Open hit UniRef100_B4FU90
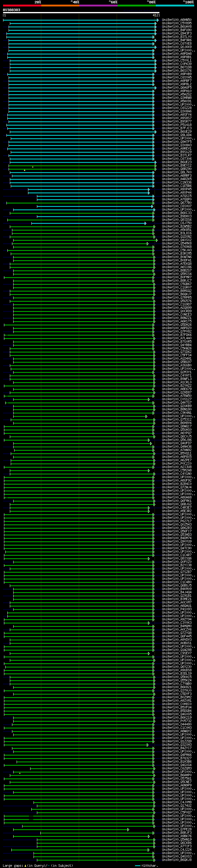Viewport: 197px width, 868px height. (177, 30)
